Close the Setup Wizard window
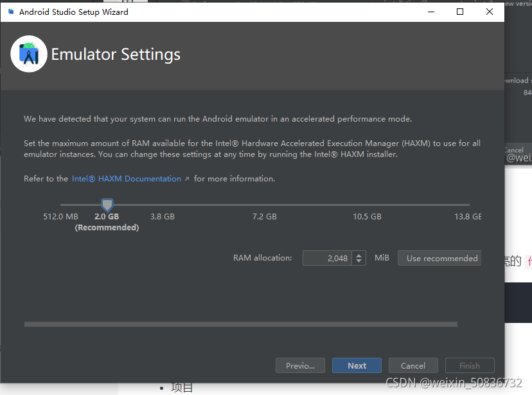The width and height of the screenshot is (532, 395). pos(489,12)
